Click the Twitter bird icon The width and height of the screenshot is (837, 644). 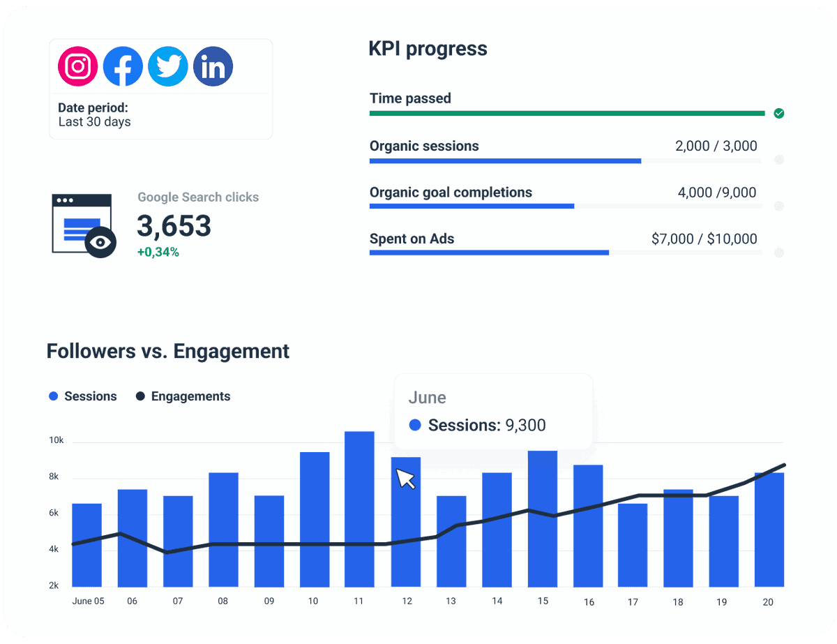pyautogui.click(x=167, y=66)
